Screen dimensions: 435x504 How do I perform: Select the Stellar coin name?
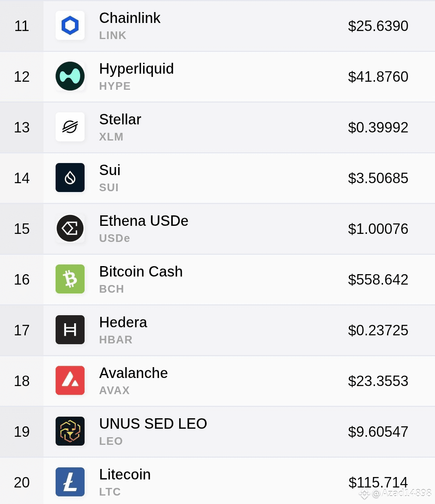pyautogui.click(x=120, y=120)
